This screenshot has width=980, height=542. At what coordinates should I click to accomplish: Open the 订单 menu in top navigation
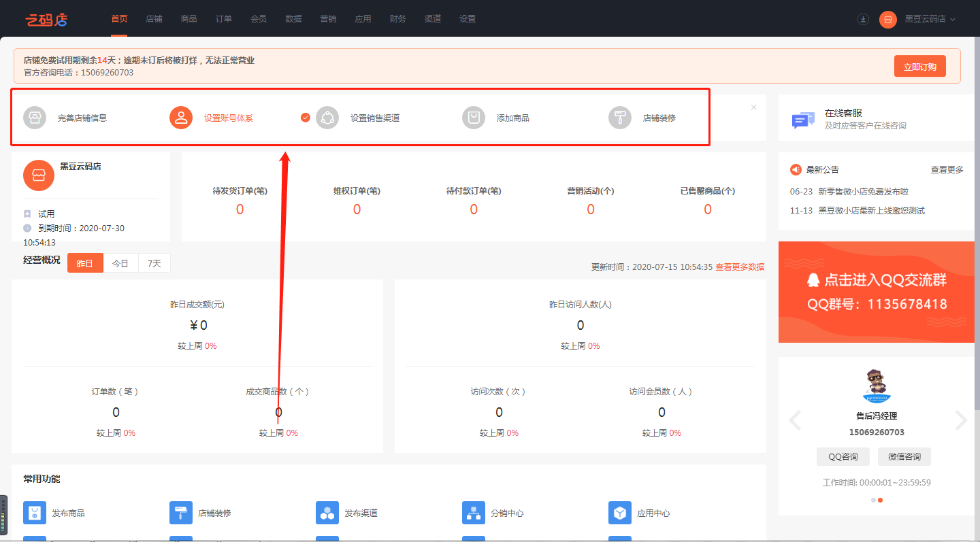click(x=224, y=19)
